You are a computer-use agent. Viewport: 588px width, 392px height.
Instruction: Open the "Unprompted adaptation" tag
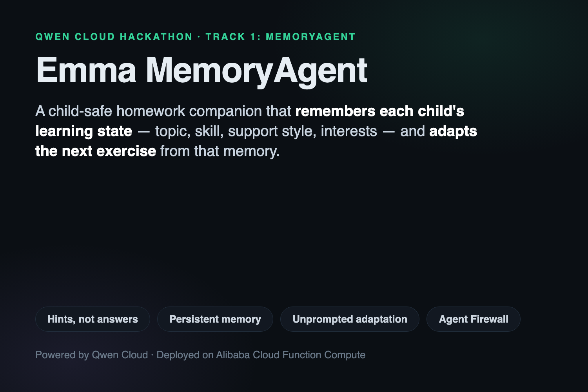pyautogui.click(x=350, y=319)
